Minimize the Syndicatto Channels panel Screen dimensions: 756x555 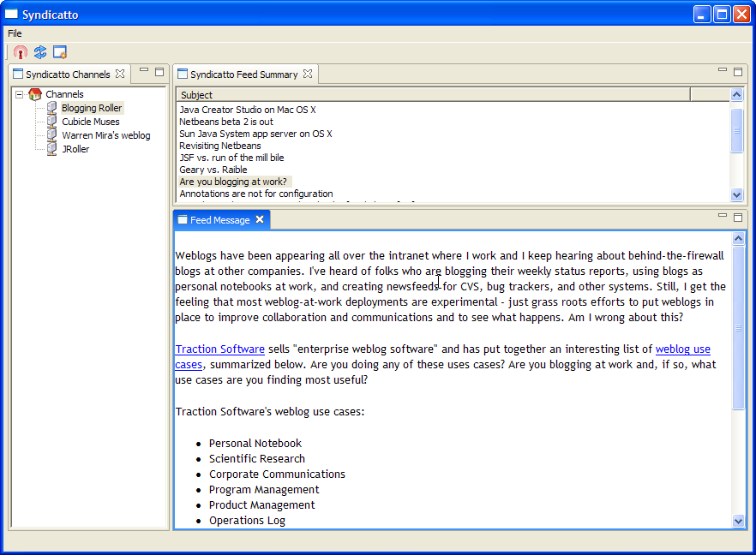(x=144, y=72)
